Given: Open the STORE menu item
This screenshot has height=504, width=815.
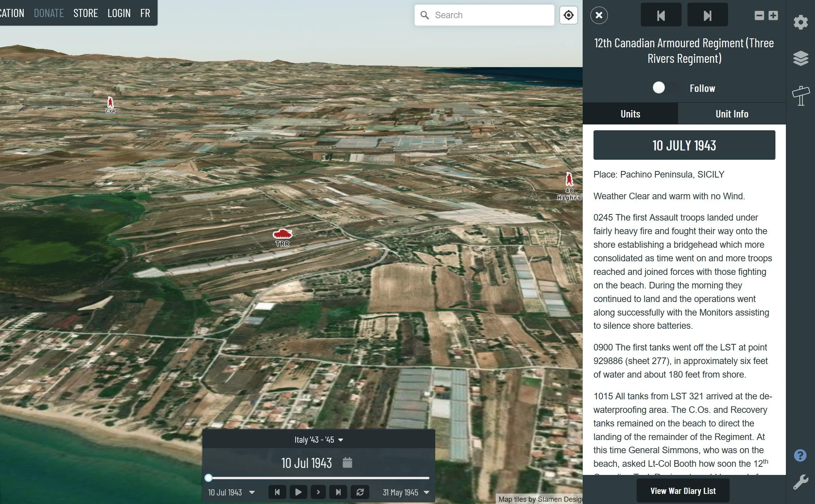Looking at the screenshot, I should click(85, 13).
